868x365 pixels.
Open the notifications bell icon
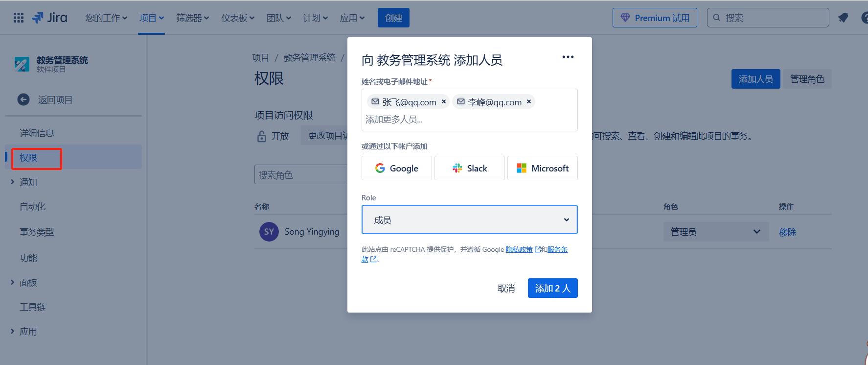(x=843, y=18)
